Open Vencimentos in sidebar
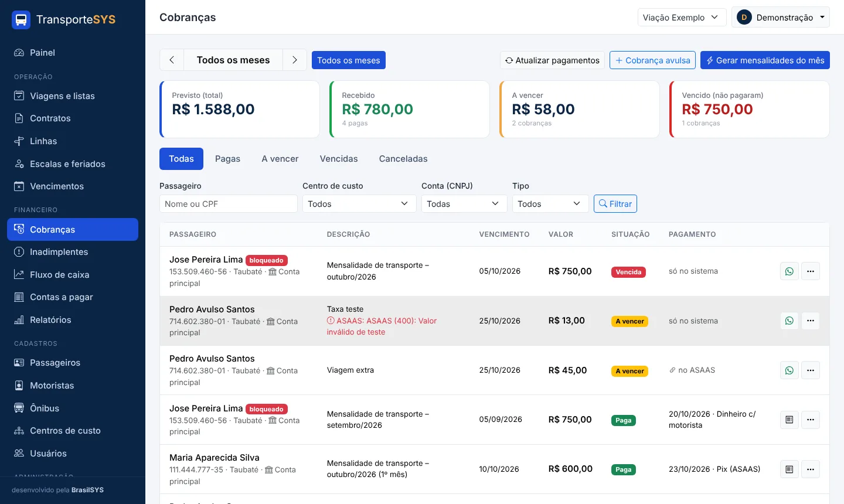 (x=73, y=186)
